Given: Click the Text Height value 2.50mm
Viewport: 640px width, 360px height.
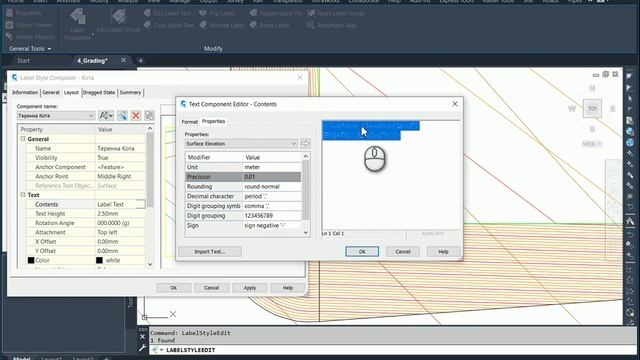Looking at the screenshot, I should pos(120,213).
